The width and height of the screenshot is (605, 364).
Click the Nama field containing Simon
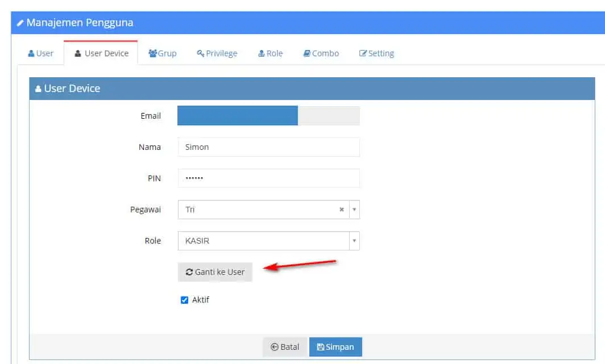[268, 147]
